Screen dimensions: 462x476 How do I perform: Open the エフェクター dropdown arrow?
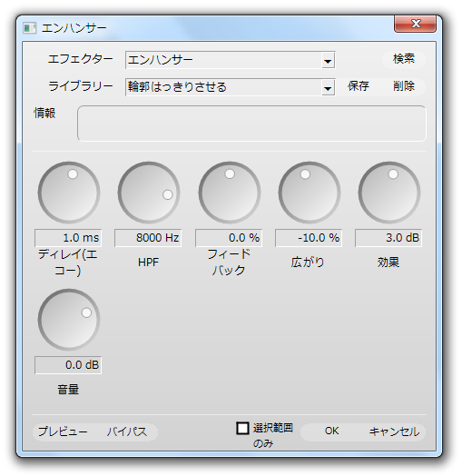point(328,61)
